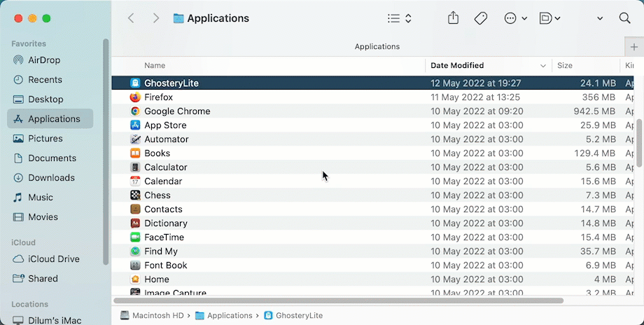Image resolution: width=644 pixels, height=325 pixels.
Task: Open Music in the sidebar
Action: point(50,198)
